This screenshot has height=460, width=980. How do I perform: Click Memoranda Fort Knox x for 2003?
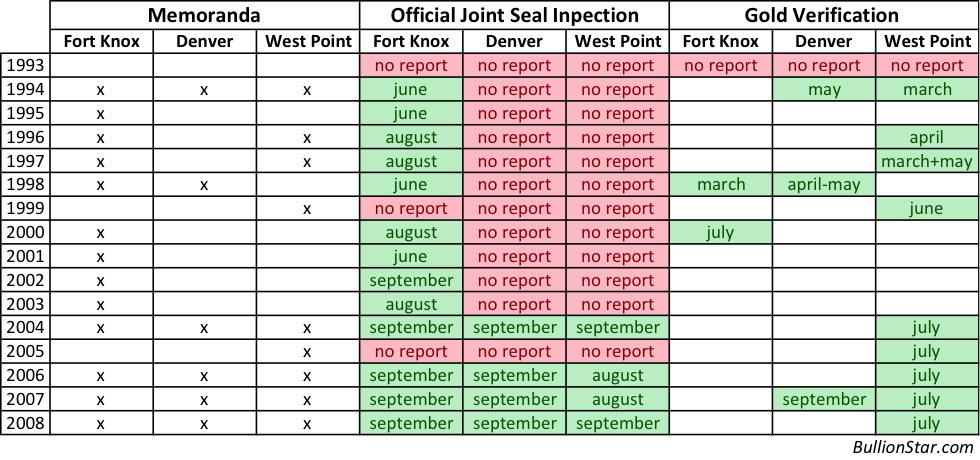[101, 304]
